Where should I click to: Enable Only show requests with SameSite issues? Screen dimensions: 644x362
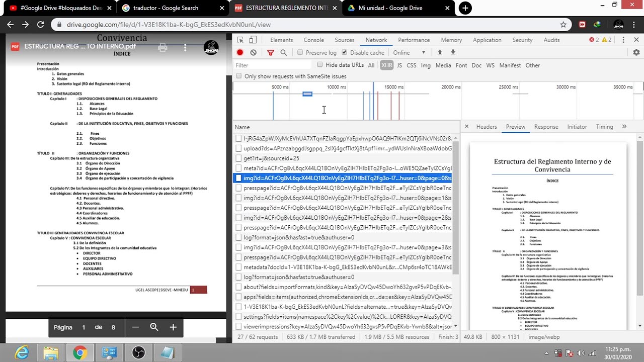tap(239, 76)
